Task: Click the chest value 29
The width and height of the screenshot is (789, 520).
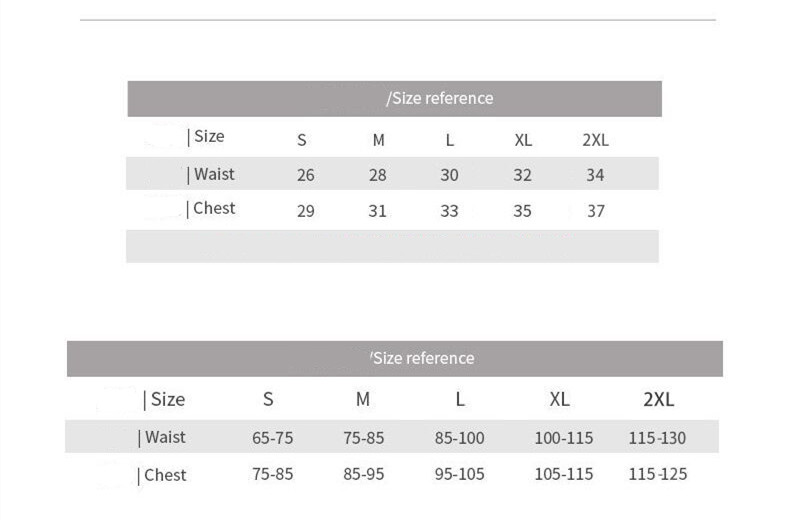Action: pyautogui.click(x=306, y=211)
